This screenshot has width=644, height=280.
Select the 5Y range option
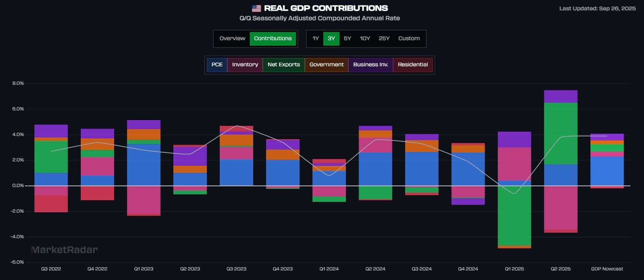click(347, 39)
